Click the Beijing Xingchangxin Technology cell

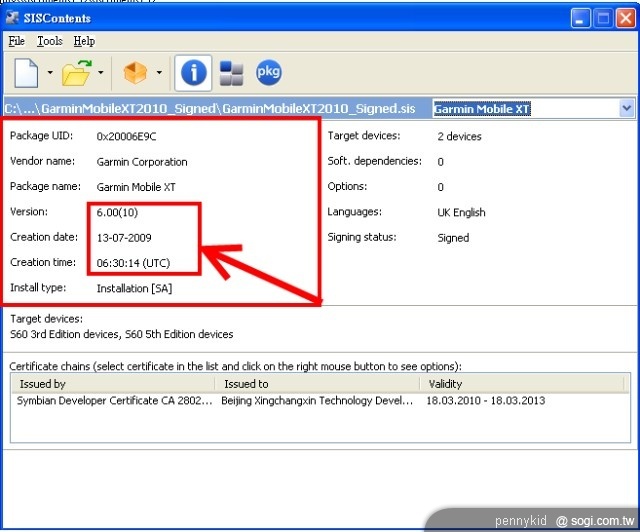317,401
